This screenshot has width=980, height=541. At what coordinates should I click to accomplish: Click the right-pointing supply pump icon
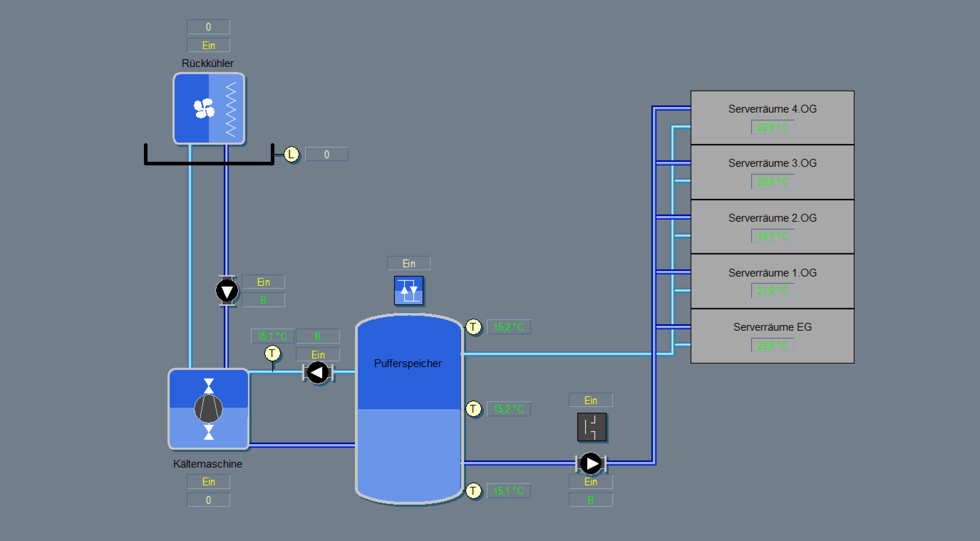point(590,463)
